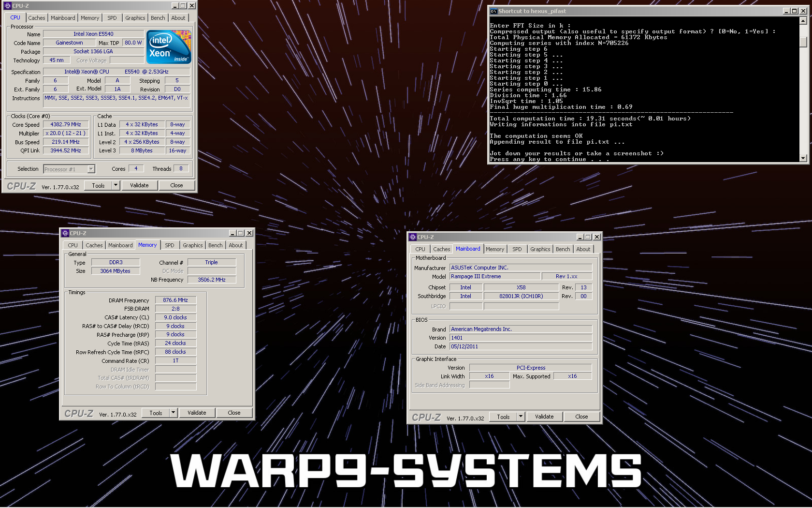The height and width of the screenshot is (508, 812).
Task: Switch to Caches tab in CPU window
Action: [36, 18]
